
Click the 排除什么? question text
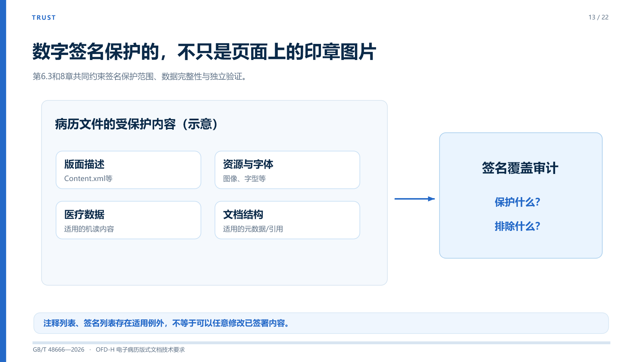[x=517, y=226]
